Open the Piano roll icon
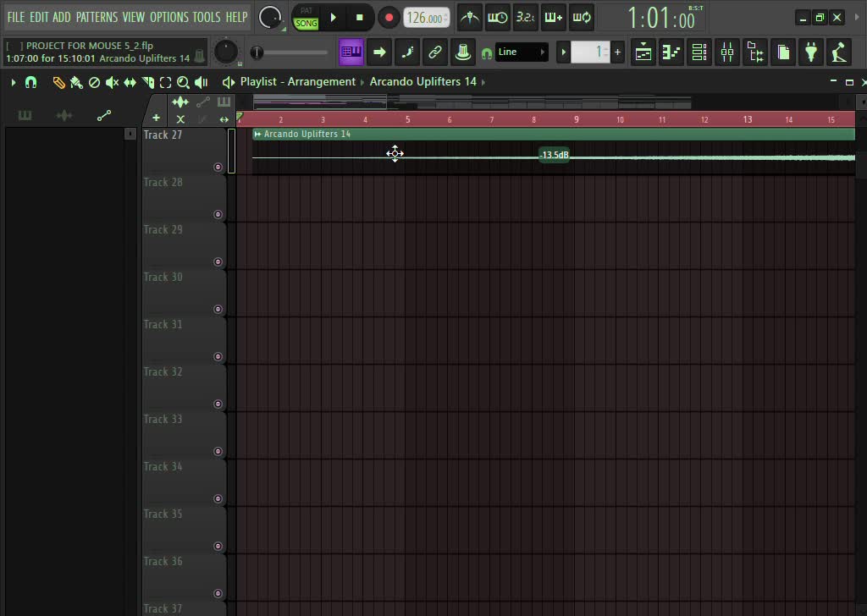867x616 pixels. [671, 52]
